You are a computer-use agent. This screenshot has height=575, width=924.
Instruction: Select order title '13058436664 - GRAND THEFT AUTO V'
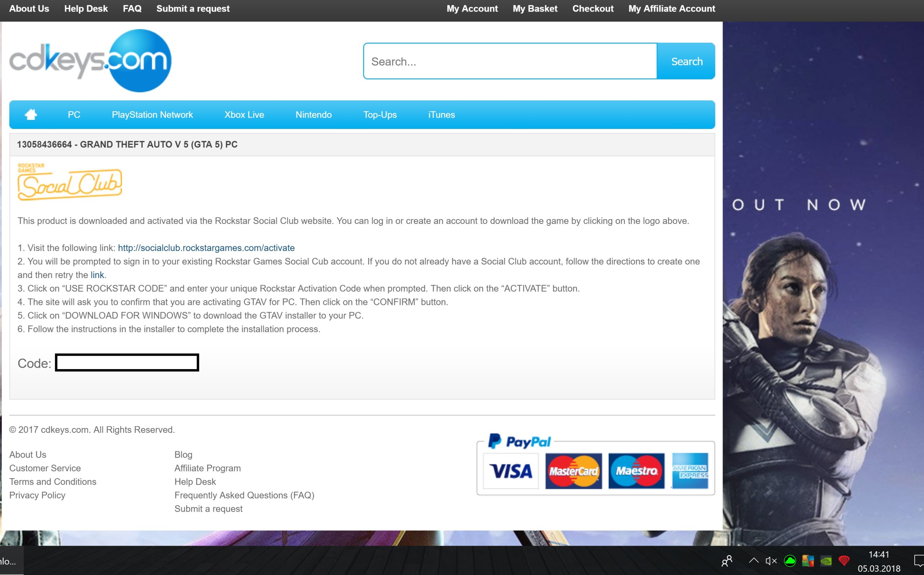[127, 144]
